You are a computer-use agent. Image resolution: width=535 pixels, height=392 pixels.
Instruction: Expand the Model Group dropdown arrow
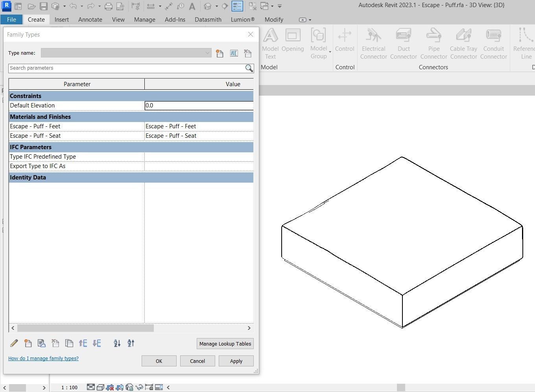pos(330,52)
